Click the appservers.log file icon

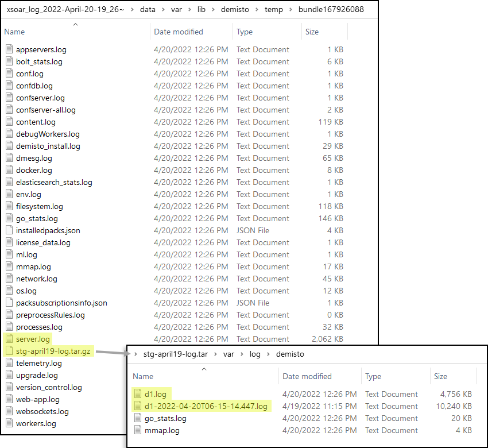pos(9,49)
